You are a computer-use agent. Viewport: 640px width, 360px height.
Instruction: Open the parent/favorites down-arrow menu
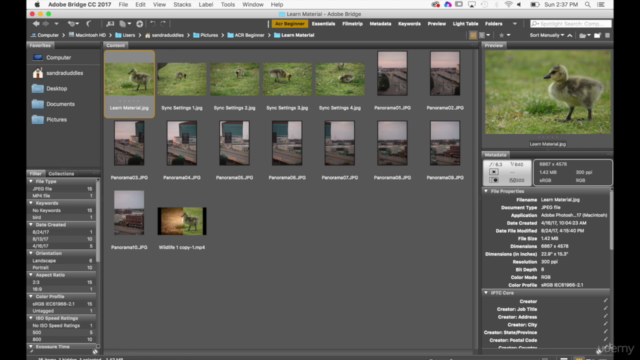tap(56, 24)
